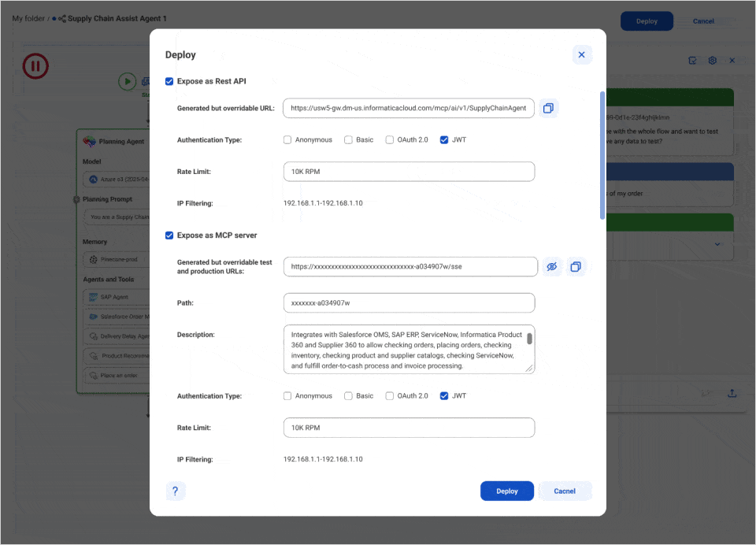Image resolution: width=756 pixels, height=545 pixels.
Task: Click the Rest API Rate Limit field
Action: point(409,172)
